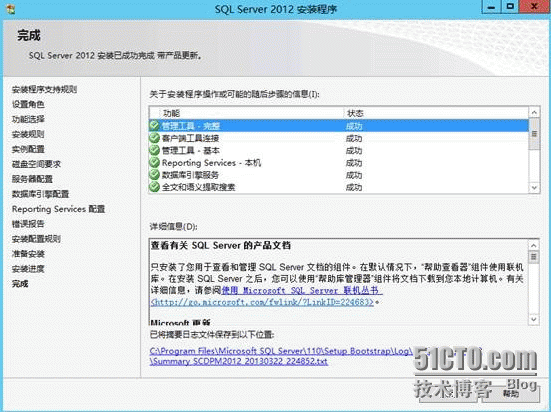This screenshot has width=551, height=412.
Task: Close the SQL Server 2012 setup window
Action: click(534, 7)
